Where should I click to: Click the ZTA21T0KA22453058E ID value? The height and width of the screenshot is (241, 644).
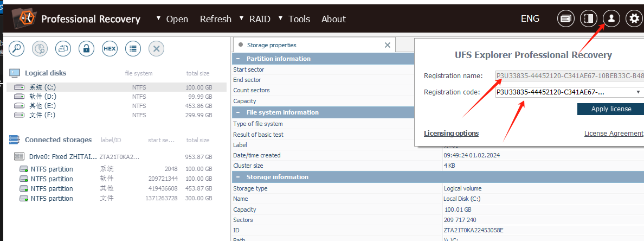pos(474,230)
